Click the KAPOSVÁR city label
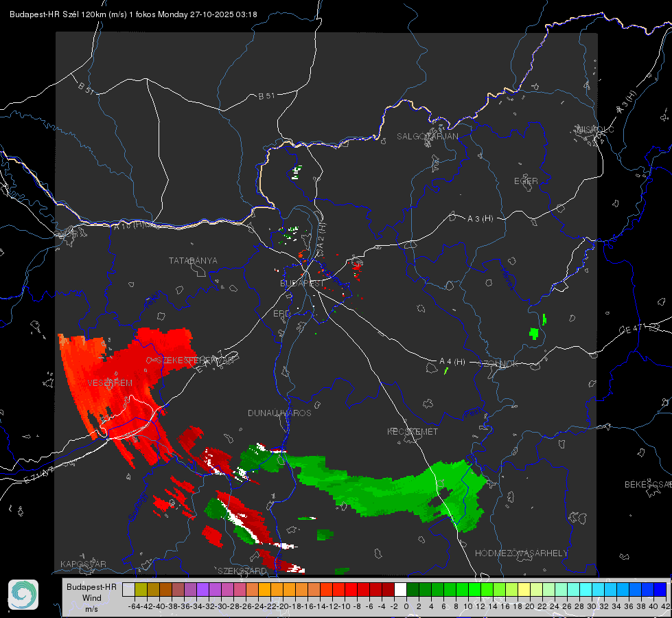The image size is (672, 618). point(83,564)
